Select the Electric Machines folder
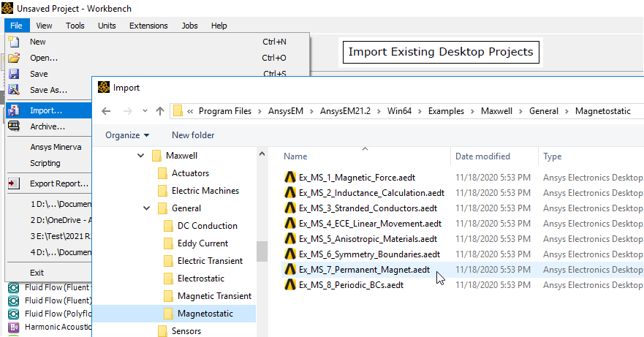The height and width of the screenshot is (337, 644). (x=205, y=191)
